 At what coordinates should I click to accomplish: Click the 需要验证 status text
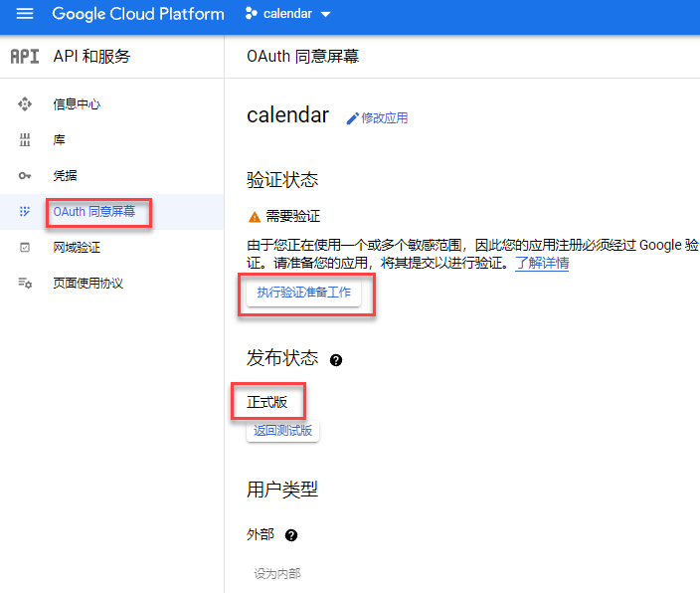pyautogui.click(x=293, y=216)
